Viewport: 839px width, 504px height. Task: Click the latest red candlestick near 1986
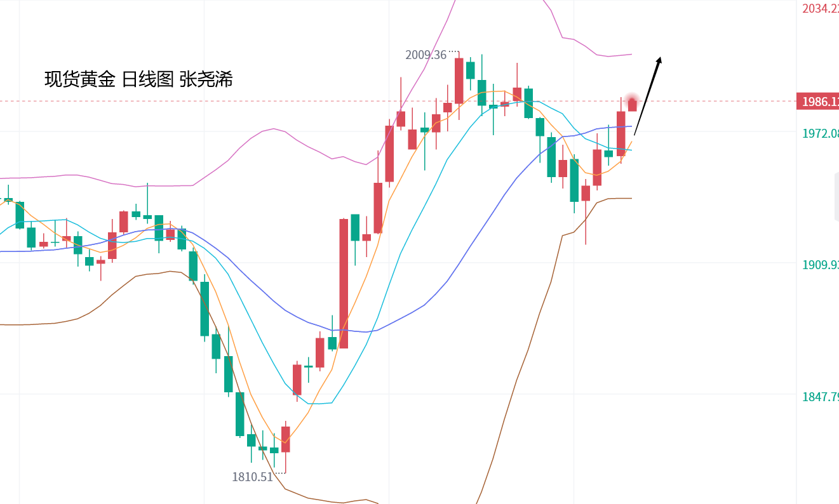(633, 105)
